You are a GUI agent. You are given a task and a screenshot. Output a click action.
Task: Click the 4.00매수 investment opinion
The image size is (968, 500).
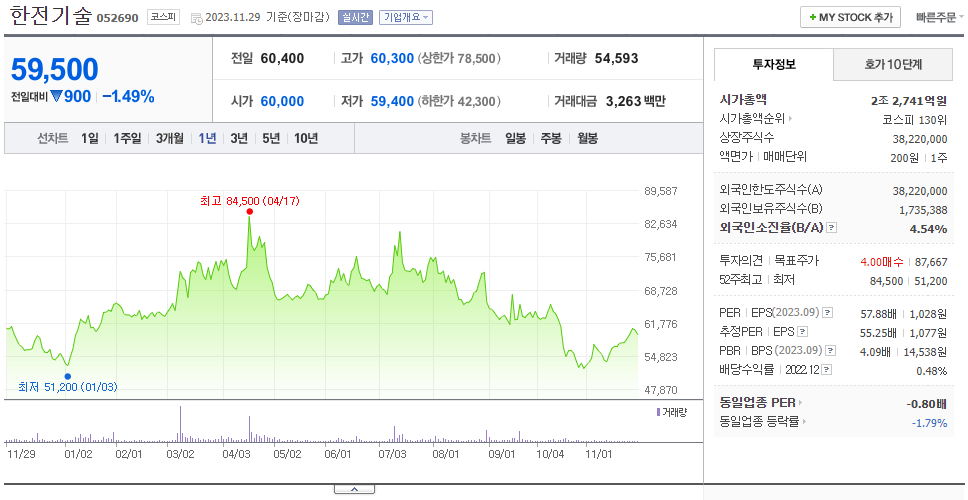tap(882, 262)
